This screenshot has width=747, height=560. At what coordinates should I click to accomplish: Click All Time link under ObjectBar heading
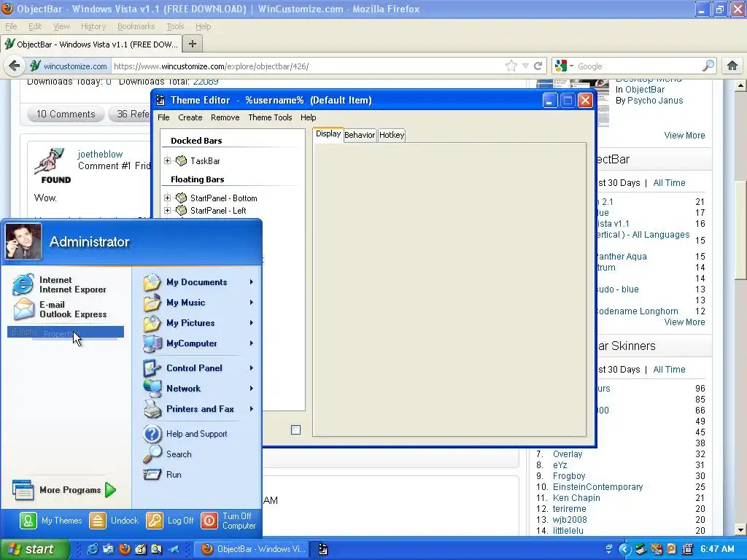[669, 183]
